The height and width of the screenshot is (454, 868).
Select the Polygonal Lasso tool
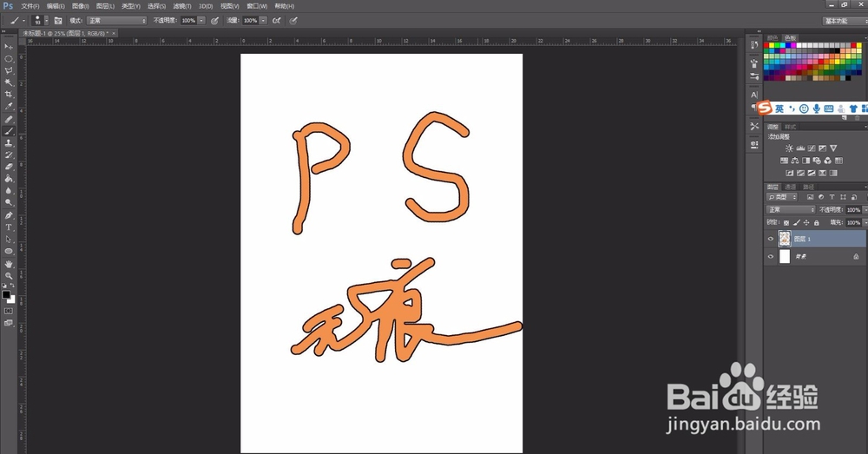pos(9,71)
